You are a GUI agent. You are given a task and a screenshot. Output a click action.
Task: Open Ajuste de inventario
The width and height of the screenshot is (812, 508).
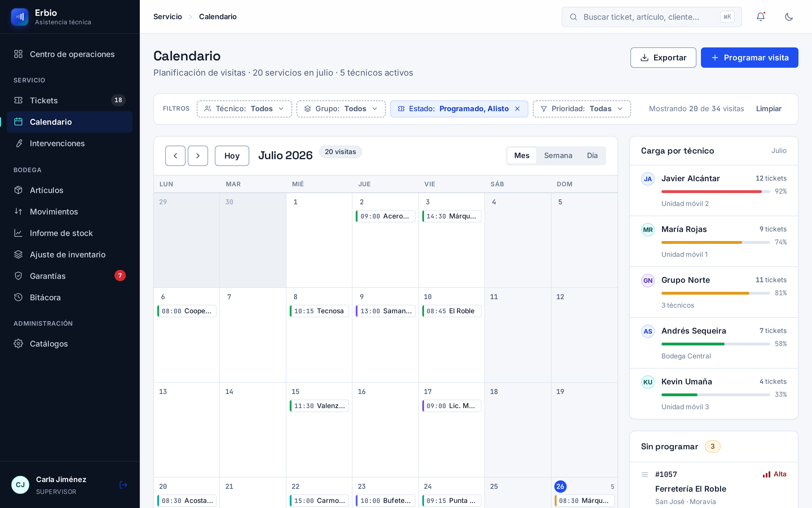coord(69,254)
